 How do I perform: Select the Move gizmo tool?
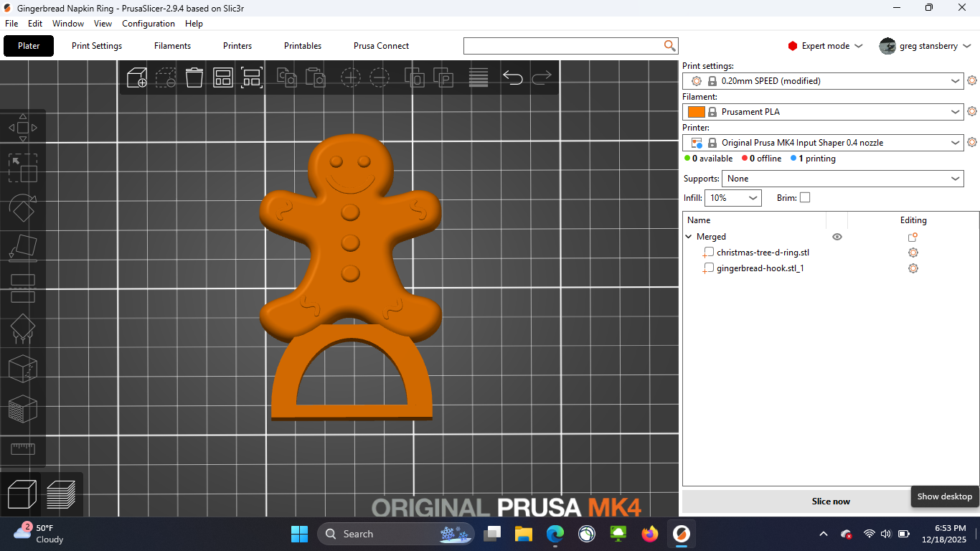(x=22, y=128)
